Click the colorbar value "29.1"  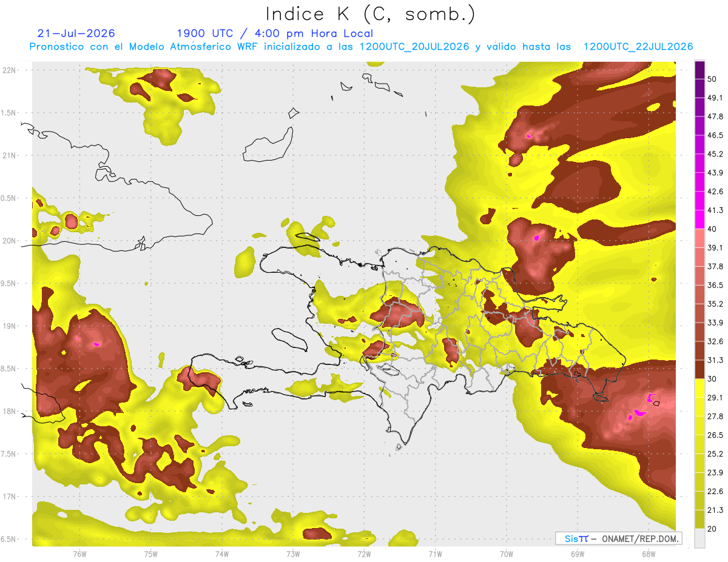(715, 398)
